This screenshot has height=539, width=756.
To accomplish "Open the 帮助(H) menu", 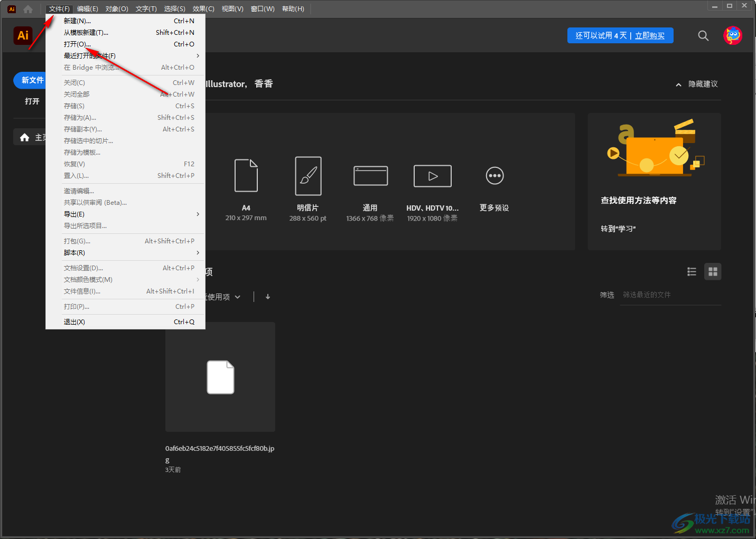I will tap(293, 9).
